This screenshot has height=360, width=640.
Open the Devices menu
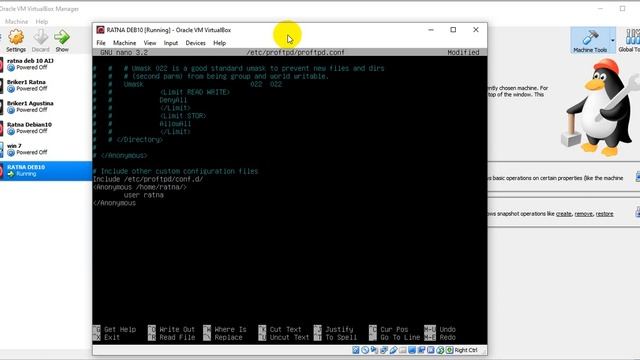196,43
